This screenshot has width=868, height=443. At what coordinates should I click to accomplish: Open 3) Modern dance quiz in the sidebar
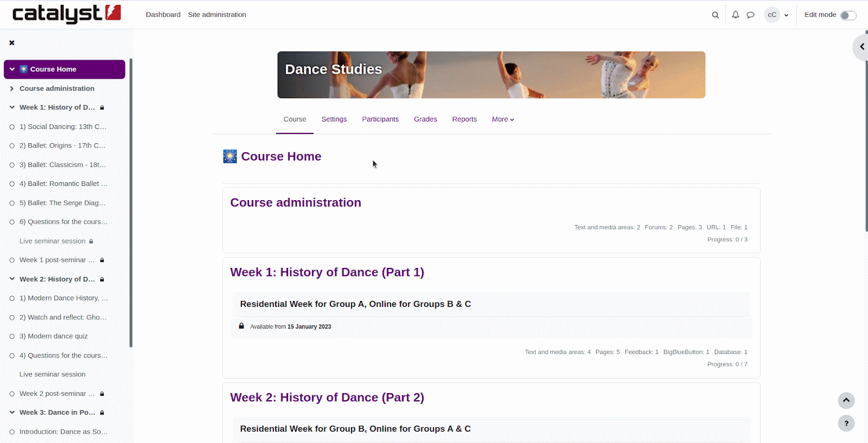(54, 336)
